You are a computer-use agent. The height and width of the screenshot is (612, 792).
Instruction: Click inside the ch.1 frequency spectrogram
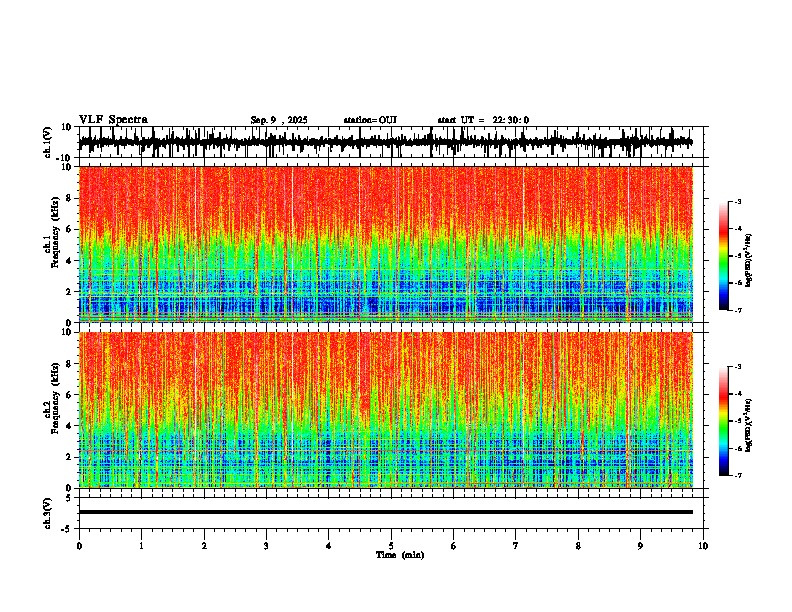(x=386, y=244)
